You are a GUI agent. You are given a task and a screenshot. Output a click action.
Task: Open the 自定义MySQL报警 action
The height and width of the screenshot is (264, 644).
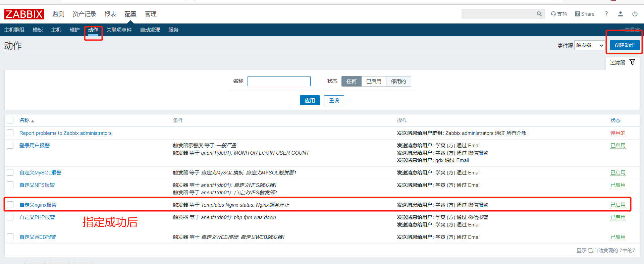tap(41, 173)
